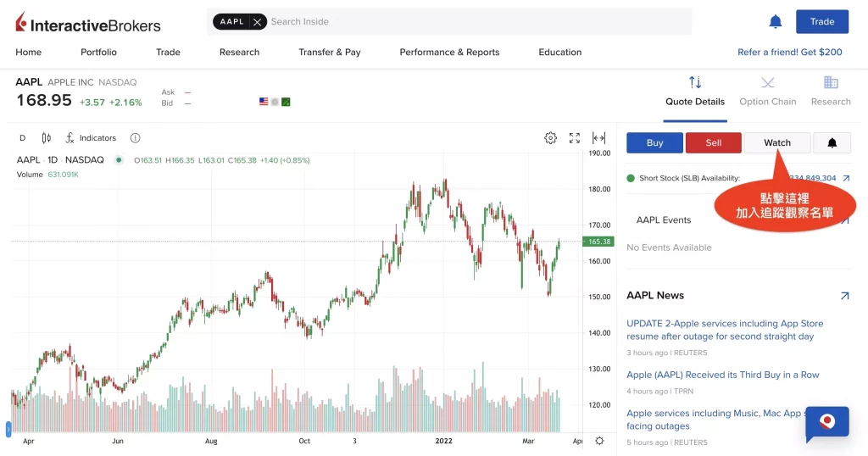The height and width of the screenshot is (456, 868).
Task: Toggle fullscreen chart view
Action: 575,138
